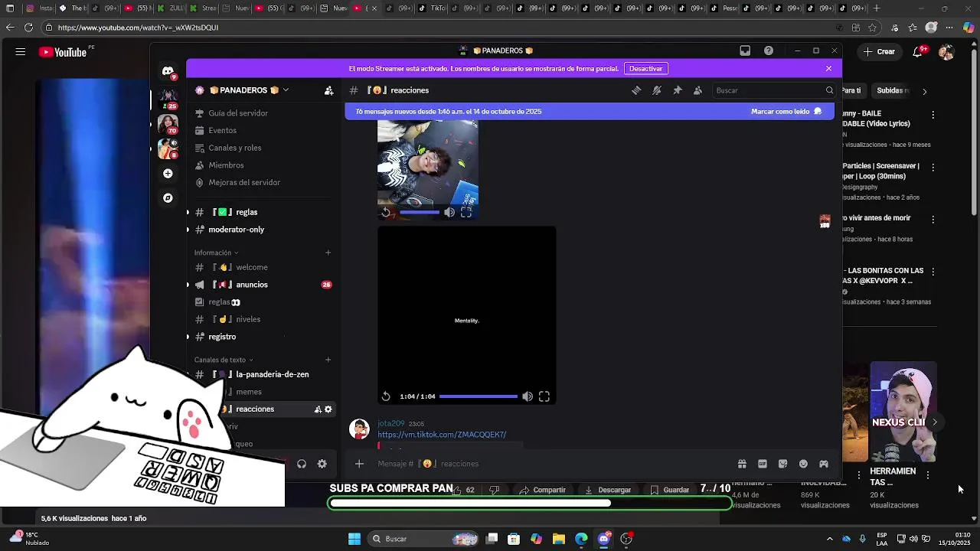This screenshot has height=551, width=980.
Task: Open Discord direct messages home icon
Action: [168, 71]
